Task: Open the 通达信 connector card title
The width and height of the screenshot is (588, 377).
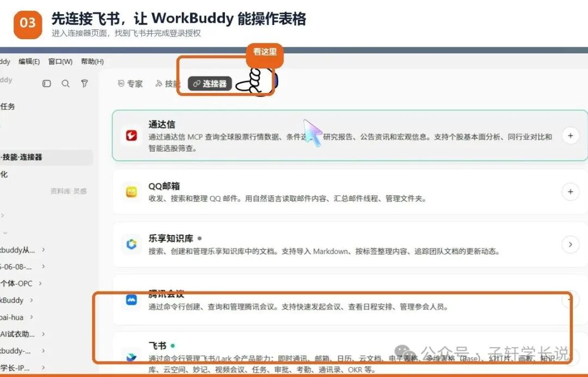Action: click(162, 125)
